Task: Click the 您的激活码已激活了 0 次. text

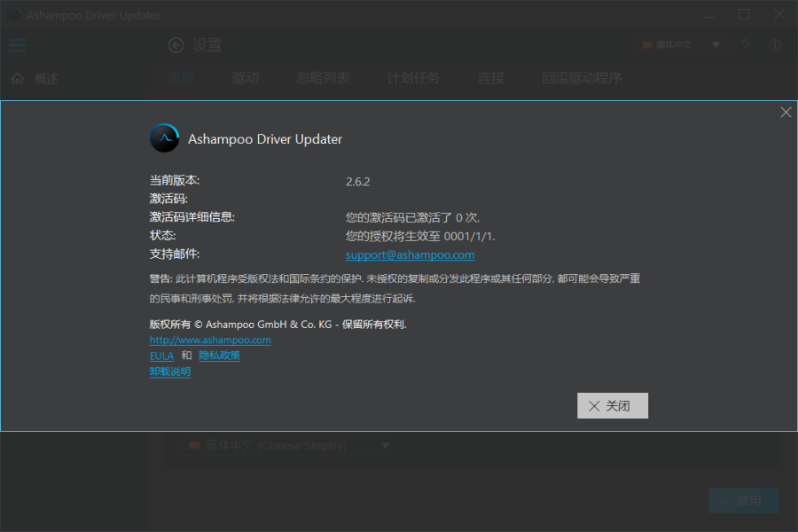Action: point(412,218)
